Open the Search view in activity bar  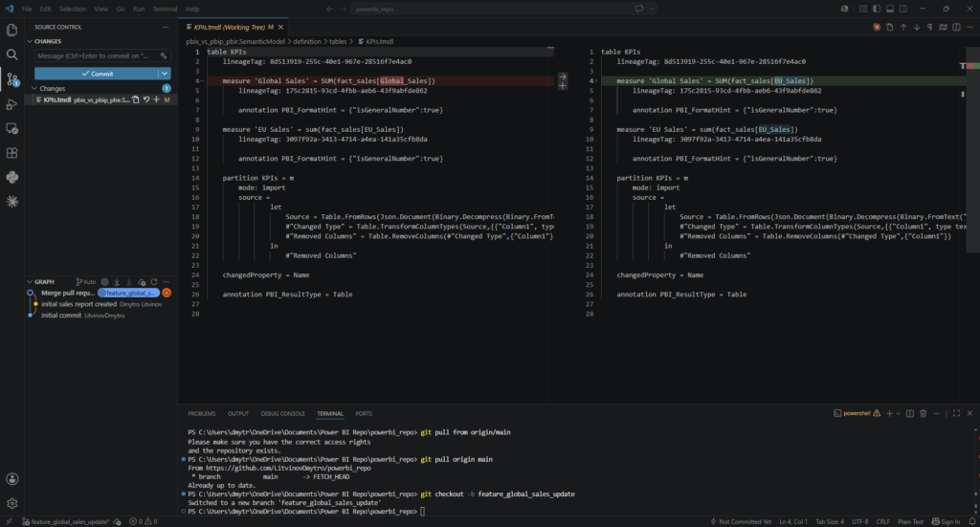pos(11,55)
